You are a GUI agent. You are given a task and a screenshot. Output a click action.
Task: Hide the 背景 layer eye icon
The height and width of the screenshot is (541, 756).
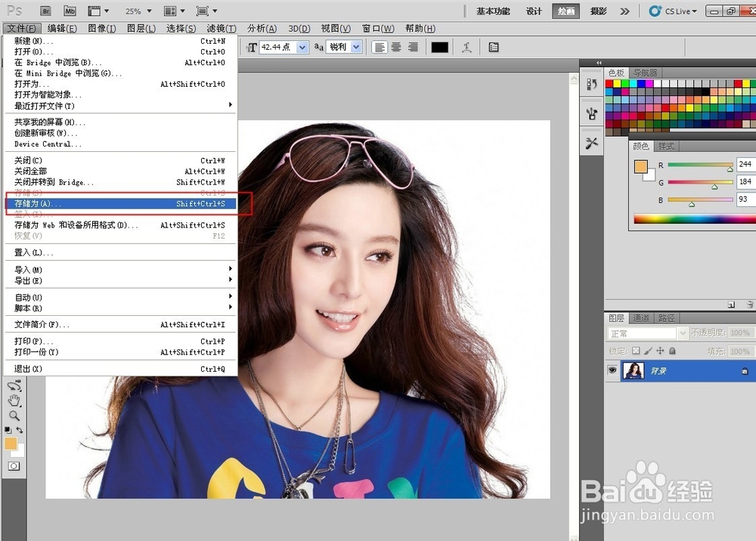pyautogui.click(x=612, y=370)
